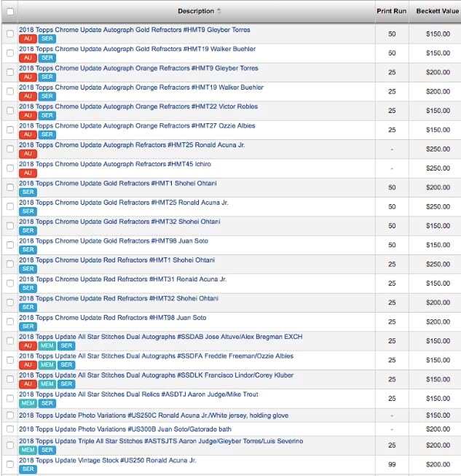Check the Autograph Refractors #HMT45 Ichiro row
This screenshot has height=476, width=461.
[10, 168]
